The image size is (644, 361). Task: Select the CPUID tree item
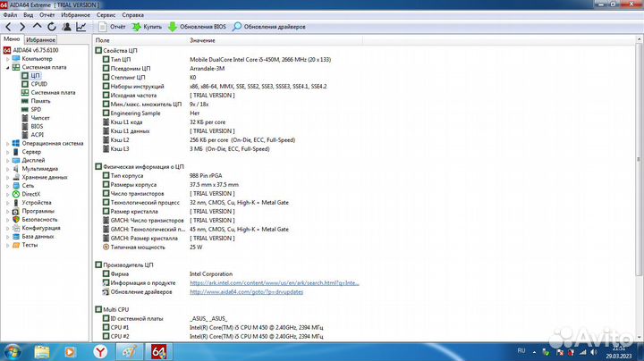(35, 84)
